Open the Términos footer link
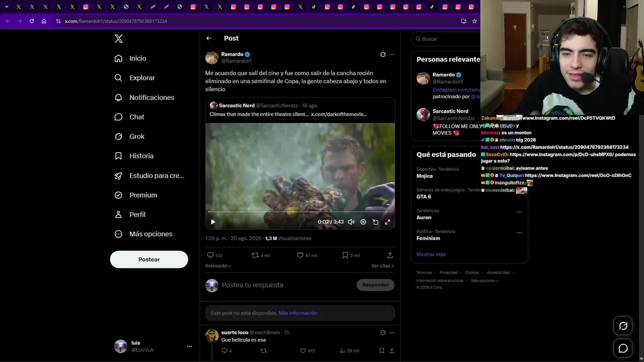Image resolution: width=644 pixels, height=362 pixels. [x=424, y=273]
